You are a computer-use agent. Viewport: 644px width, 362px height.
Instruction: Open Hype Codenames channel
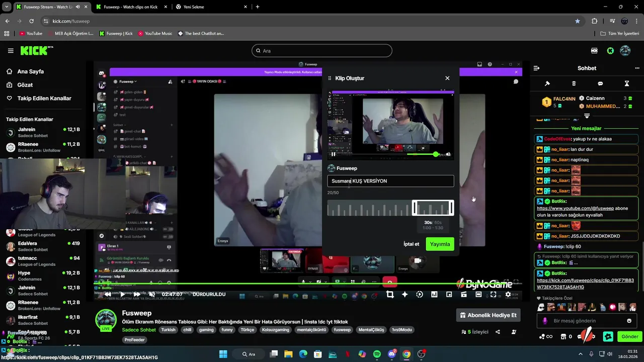coord(43,276)
